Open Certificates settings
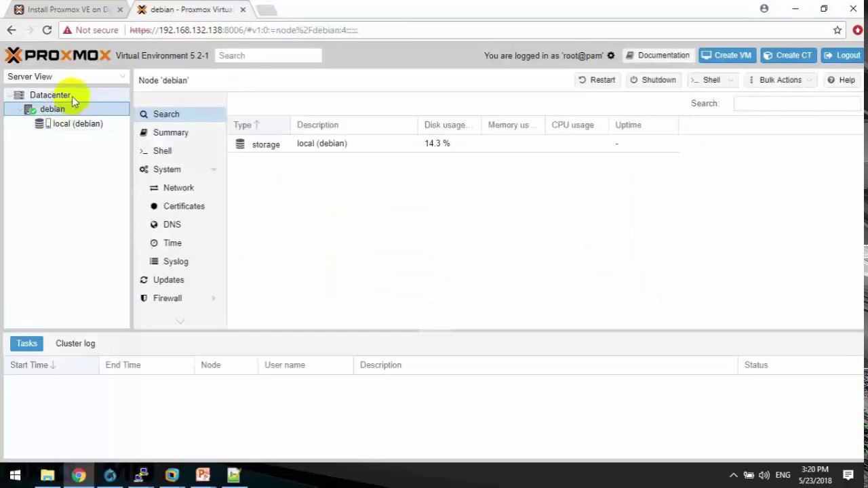Screen dimensions: 868x488 click(184, 206)
